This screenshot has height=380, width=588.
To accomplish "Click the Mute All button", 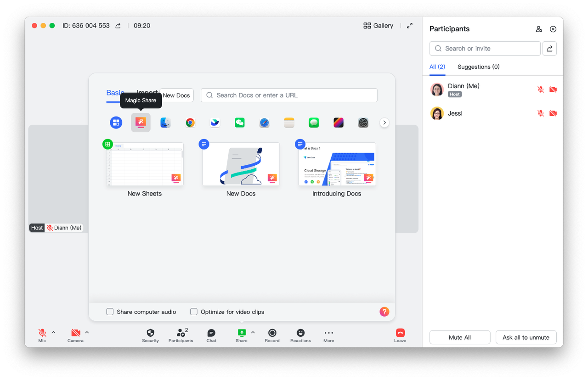I will coord(460,337).
